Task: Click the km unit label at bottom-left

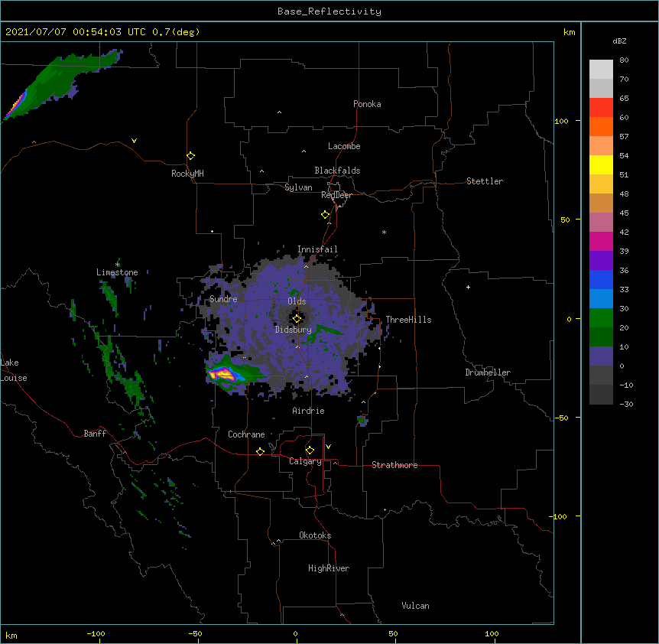Action: tap(11, 635)
